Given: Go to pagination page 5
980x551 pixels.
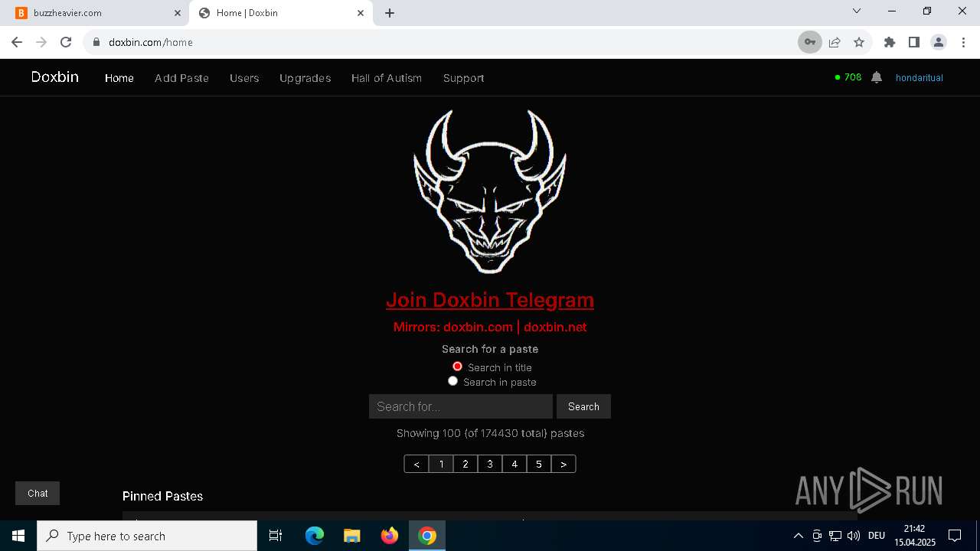Looking at the screenshot, I should [x=539, y=464].
